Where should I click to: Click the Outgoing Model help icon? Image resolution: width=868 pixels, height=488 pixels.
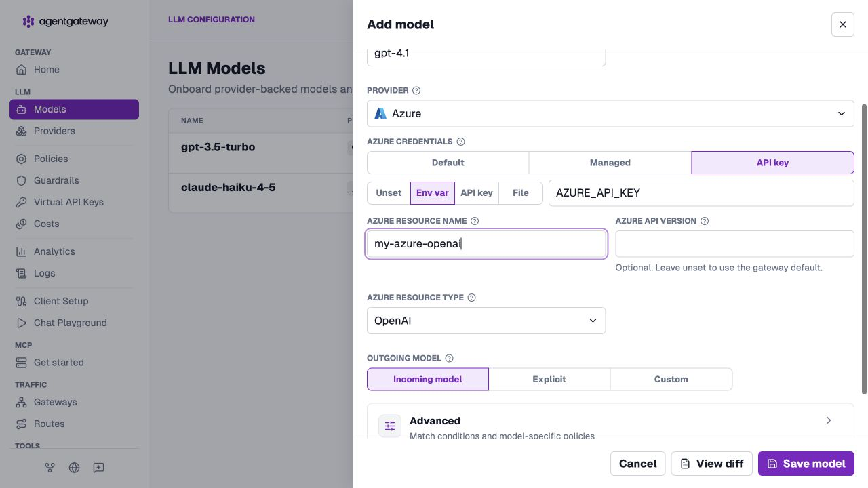tap(449, 358)
